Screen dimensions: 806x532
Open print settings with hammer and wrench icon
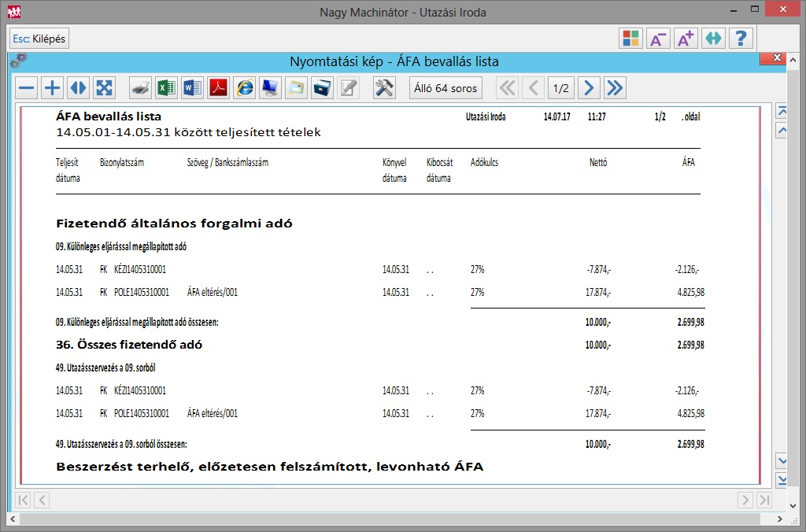pyautogui.click(x=384, y=88)
